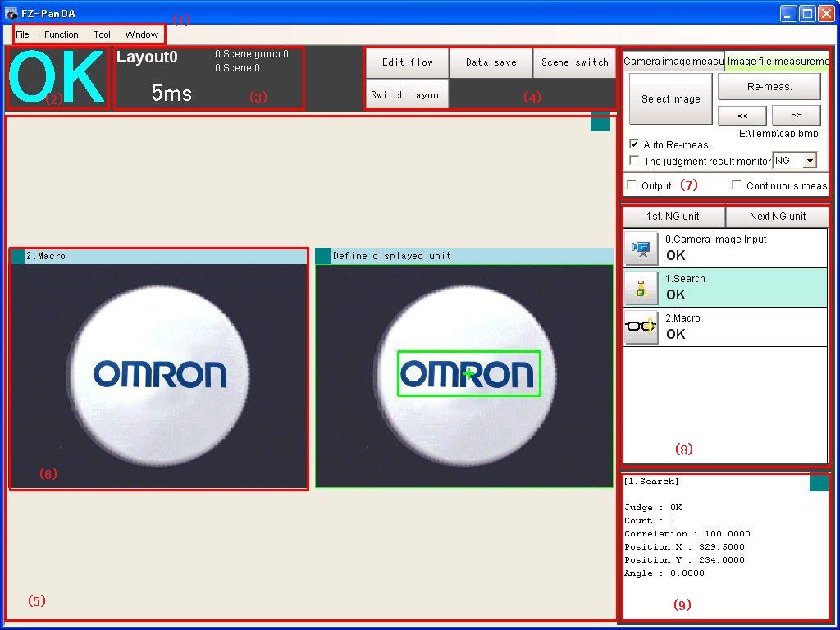840x630 pixels.
Task: Click the Angle : 0.0000 result line
Action: pos(664,573)
